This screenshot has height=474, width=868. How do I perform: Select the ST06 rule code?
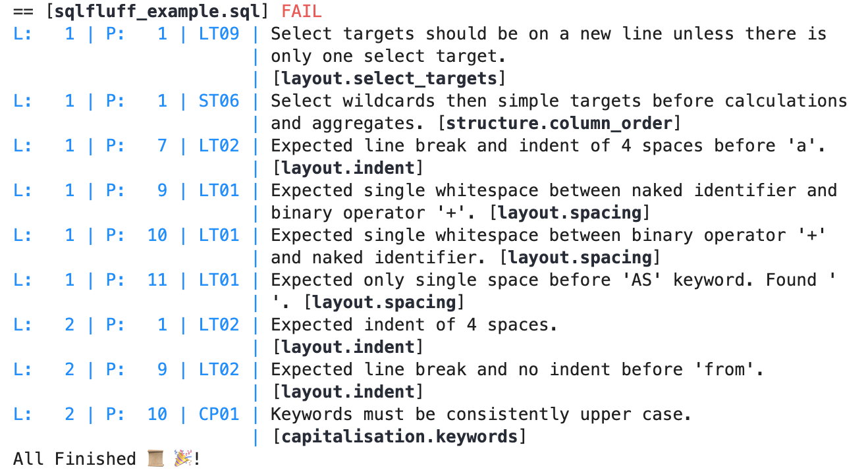pyautogui.click(x=219, y=101)
